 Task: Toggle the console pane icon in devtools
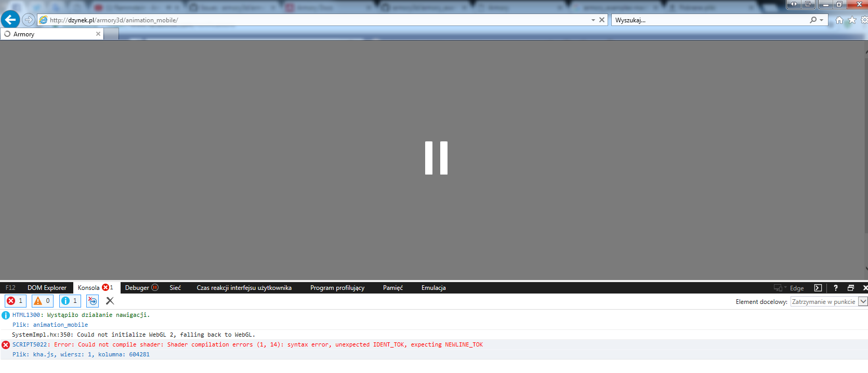pos(818,288)
